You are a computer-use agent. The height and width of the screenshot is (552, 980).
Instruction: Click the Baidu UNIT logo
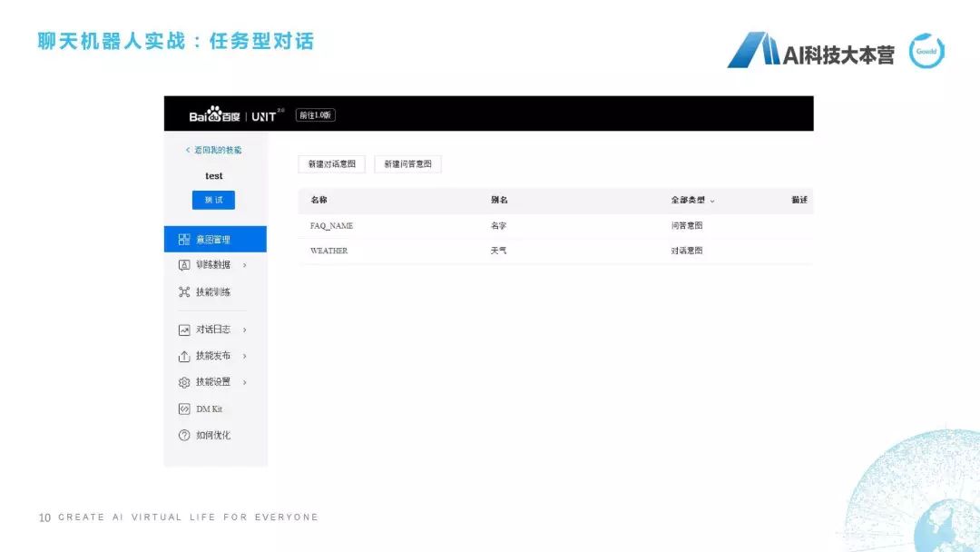236,114
